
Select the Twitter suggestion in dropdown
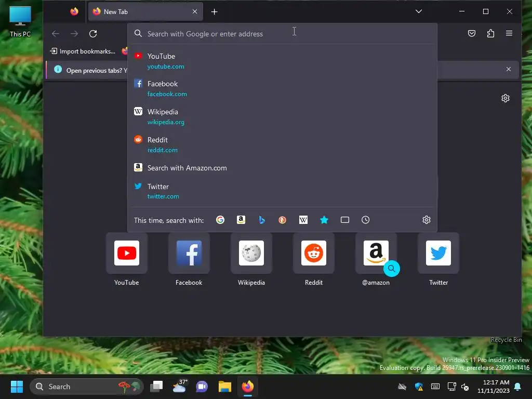[282, 191]
